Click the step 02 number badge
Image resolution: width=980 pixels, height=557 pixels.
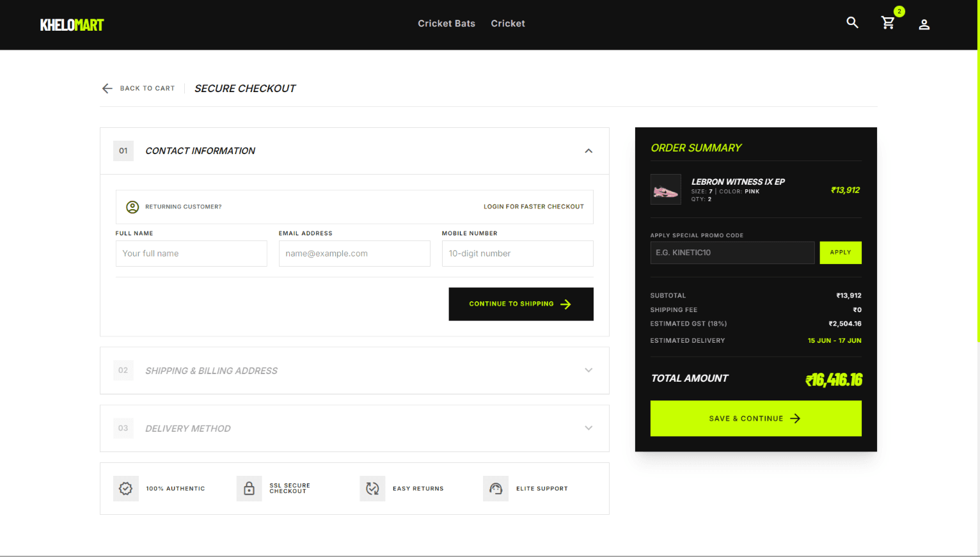[x=123, y=370]
